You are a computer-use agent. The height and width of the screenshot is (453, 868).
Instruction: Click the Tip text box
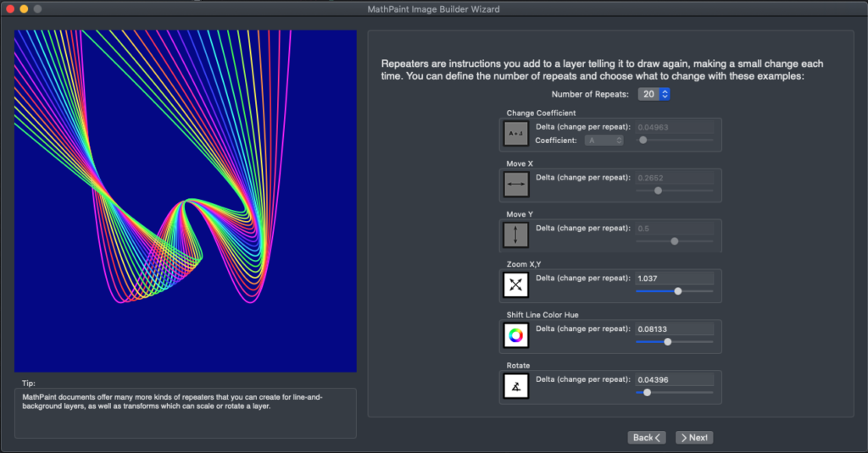pos(186,413)
